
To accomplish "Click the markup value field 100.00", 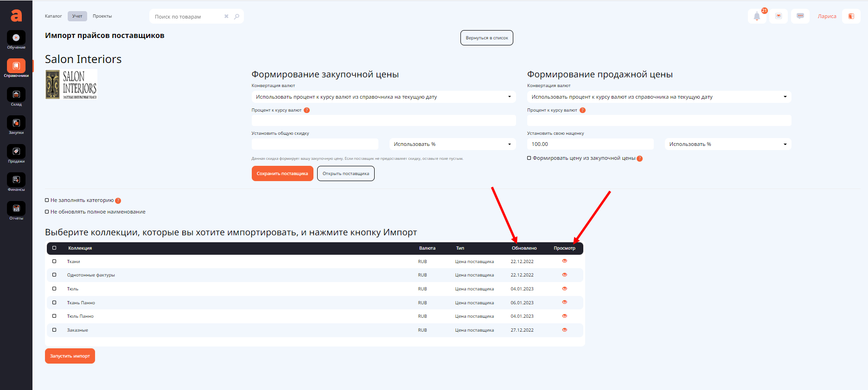I will coord(590,144).
